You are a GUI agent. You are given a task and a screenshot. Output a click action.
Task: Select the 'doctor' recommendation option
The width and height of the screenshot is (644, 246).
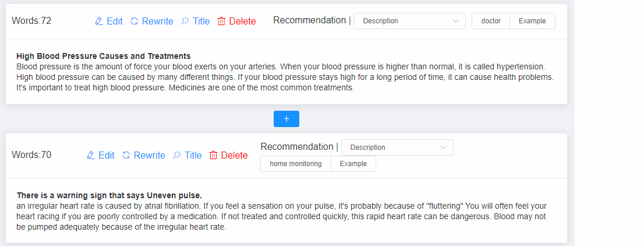[491, 21]
